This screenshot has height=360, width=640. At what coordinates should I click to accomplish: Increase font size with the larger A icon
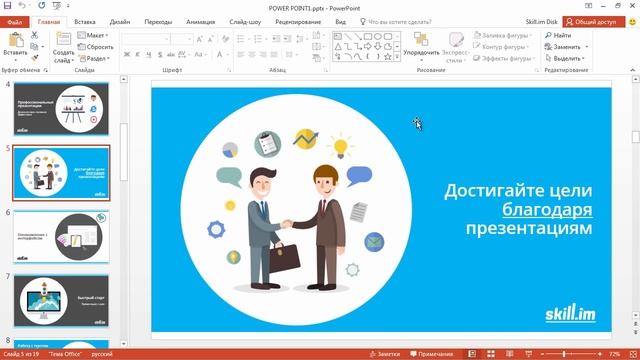click(x=199, y=39)
